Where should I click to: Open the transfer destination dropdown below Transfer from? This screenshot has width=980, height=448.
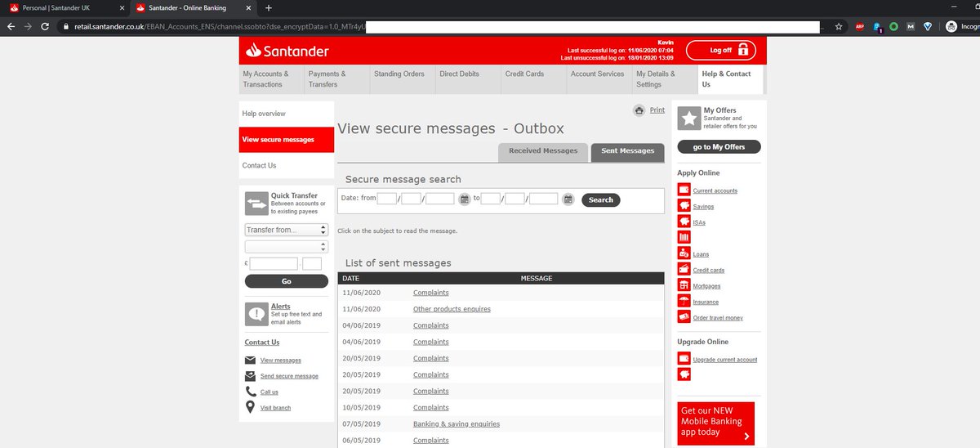click(286, 246)
